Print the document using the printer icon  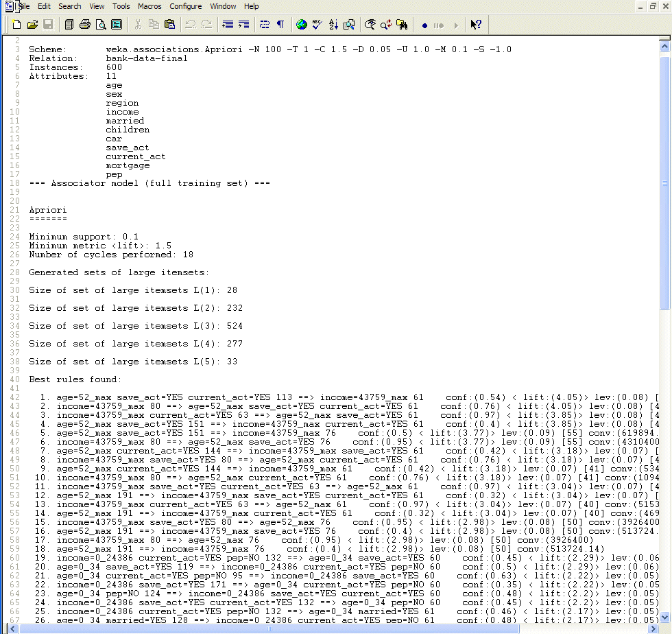(84, 25)
